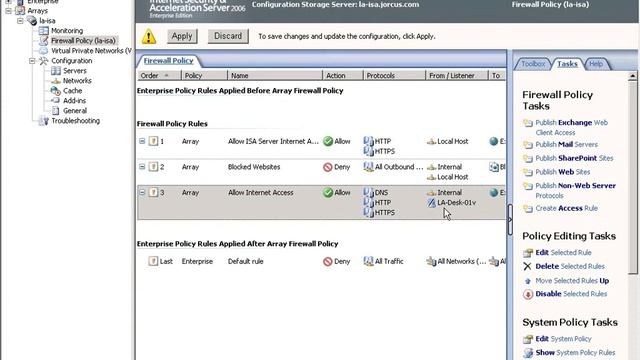Open the Firewall Policy tab
640x360 pixels.
[168, 61]
